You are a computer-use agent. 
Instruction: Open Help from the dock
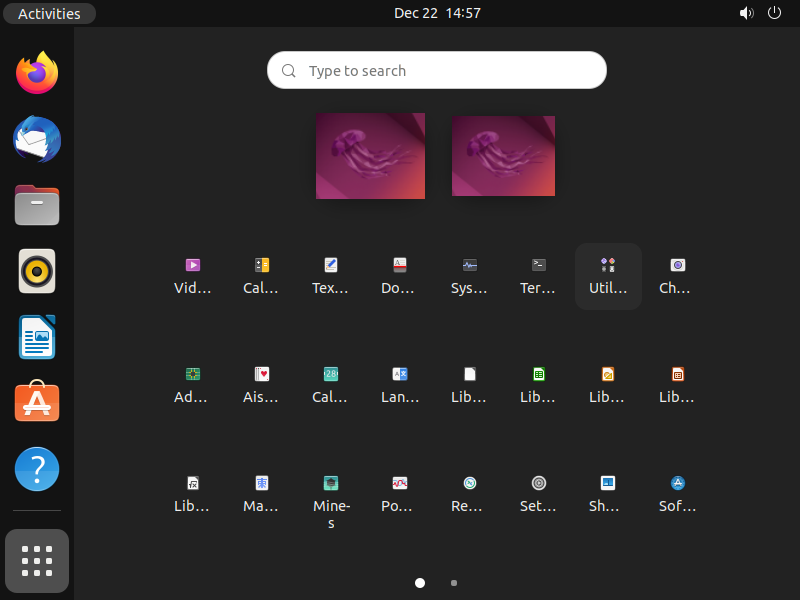coord(37,469)
